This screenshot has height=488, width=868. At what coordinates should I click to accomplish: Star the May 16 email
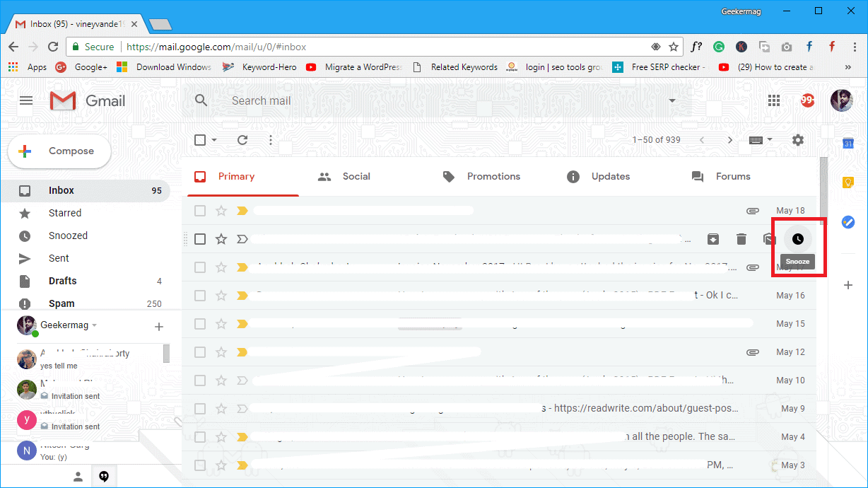pyautogui.click(x=221, y=295)
